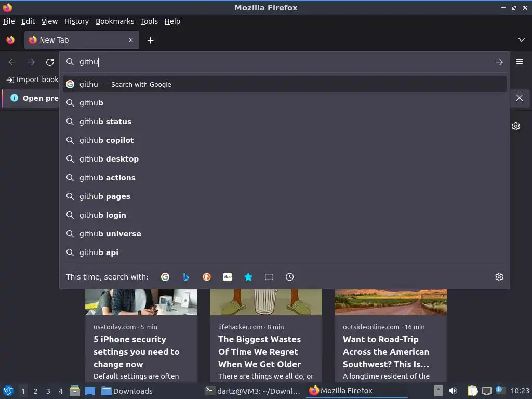The image size is (532, 399).
Task: Open the Bookmarks menu
Action: coord(115,21)
